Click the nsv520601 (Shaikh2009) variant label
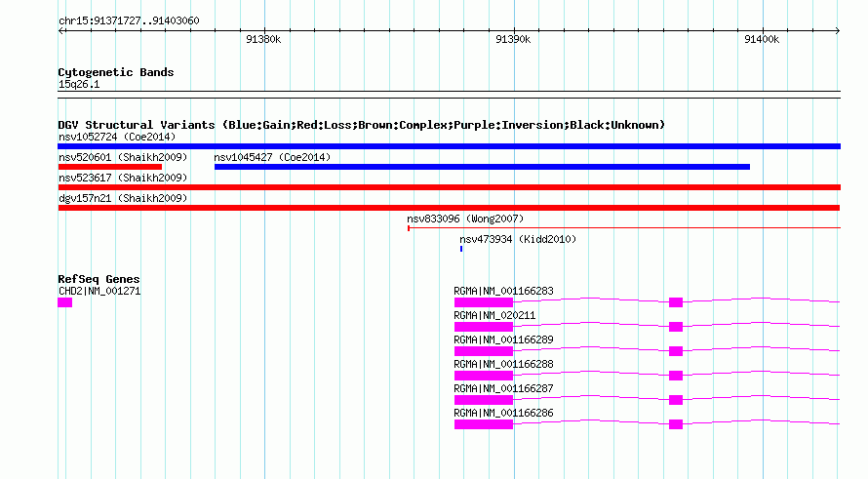The image size is (868, 479). point(123,157)
